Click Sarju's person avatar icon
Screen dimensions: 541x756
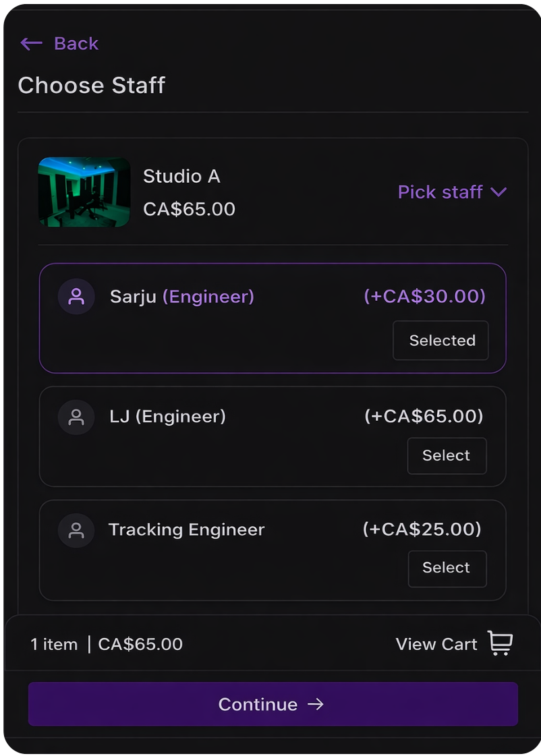click(76, 297)
